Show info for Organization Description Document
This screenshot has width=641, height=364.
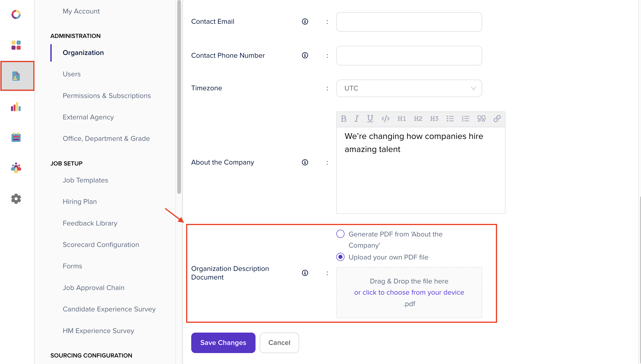tap(305, 273)
